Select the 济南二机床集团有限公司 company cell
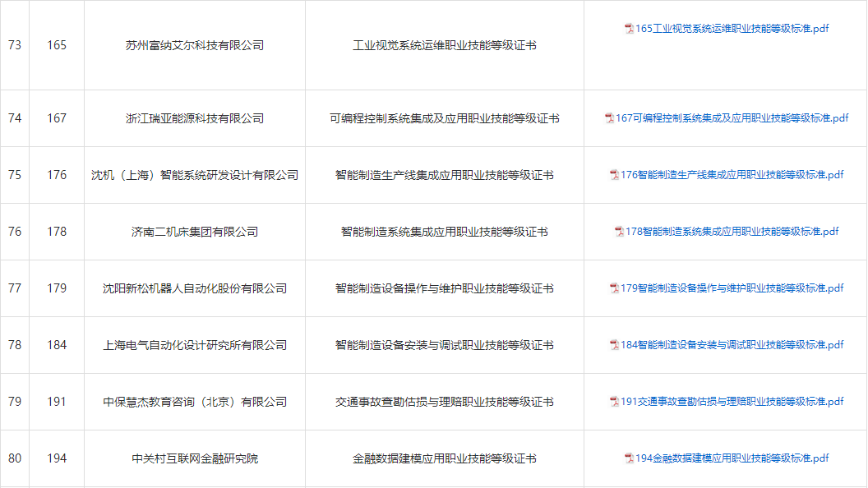868x488 pixels. pos(195,232)
